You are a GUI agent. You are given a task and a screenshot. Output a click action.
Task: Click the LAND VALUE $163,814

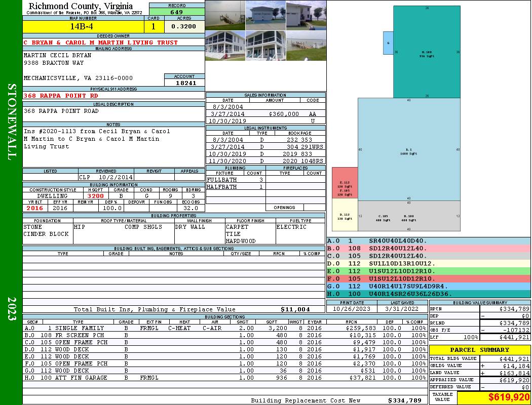[x=514, y=373]
